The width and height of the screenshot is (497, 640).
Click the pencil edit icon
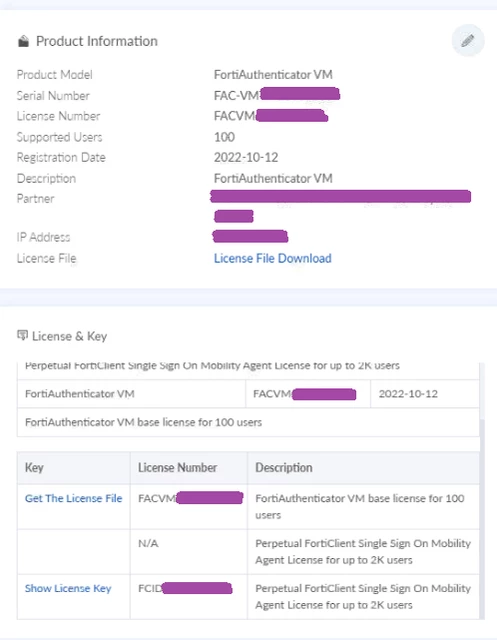[468, 40]
